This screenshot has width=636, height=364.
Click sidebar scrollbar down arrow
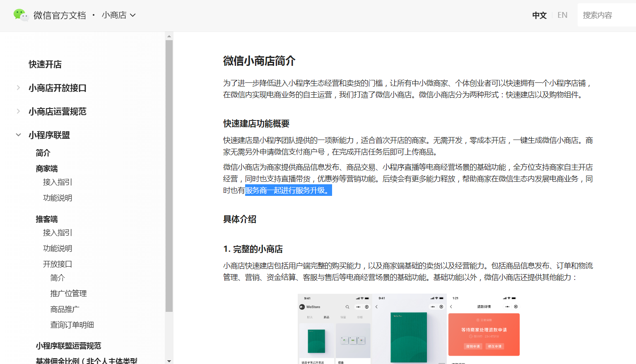(x=169, y=361)
